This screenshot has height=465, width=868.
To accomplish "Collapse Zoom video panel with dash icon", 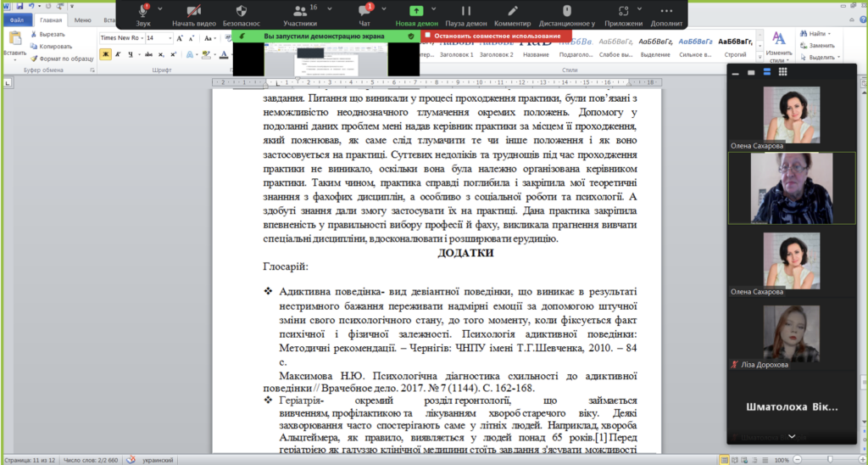I will tap(735, 73).
